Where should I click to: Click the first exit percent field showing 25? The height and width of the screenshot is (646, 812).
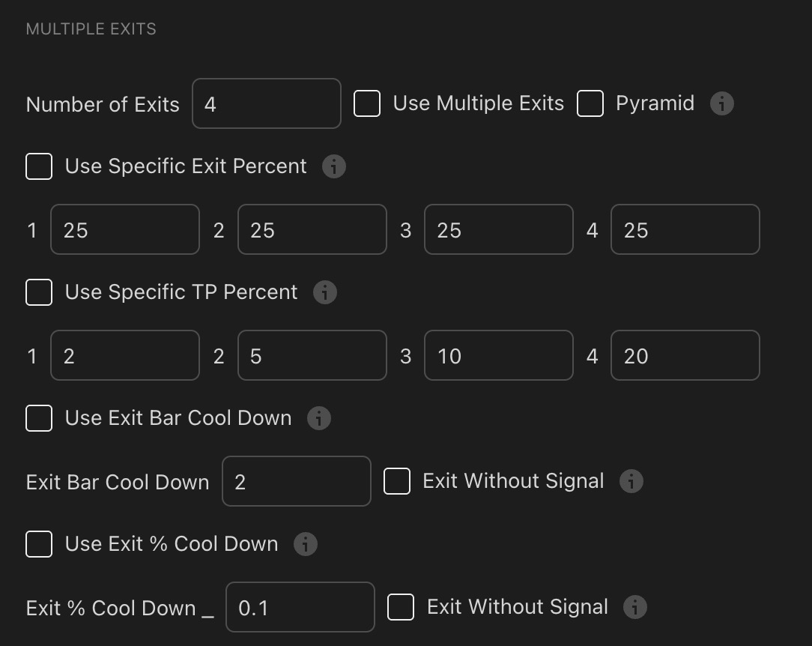point(124,229)
